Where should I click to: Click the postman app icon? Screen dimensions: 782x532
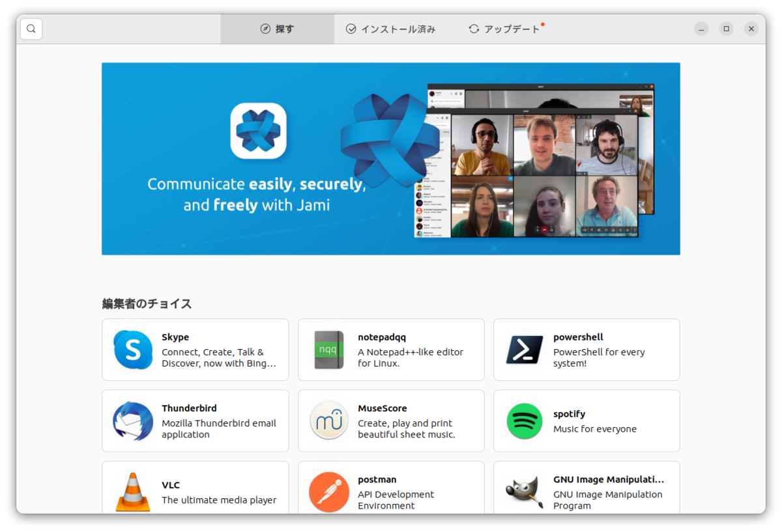329,492
